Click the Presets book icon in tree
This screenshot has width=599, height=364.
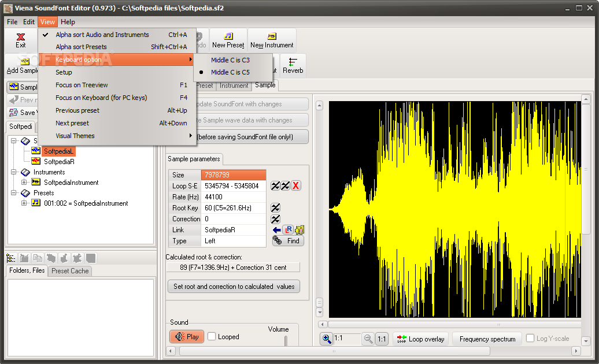coord(25,192)
